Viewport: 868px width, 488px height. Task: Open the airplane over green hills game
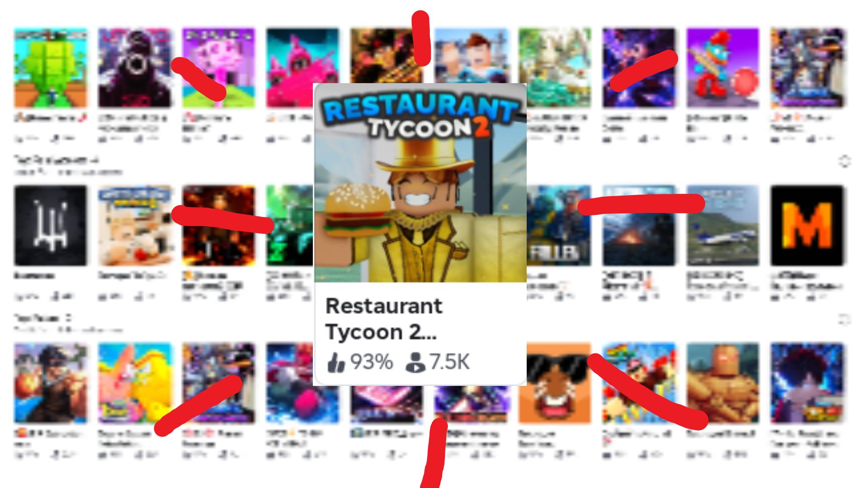tap(723, 225)
